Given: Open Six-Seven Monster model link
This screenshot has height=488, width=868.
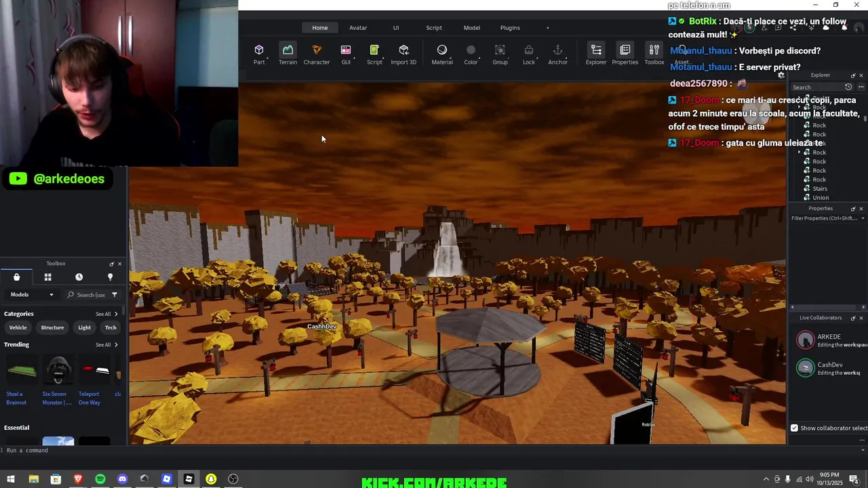Looking at the screenshot, I should 57,398.
